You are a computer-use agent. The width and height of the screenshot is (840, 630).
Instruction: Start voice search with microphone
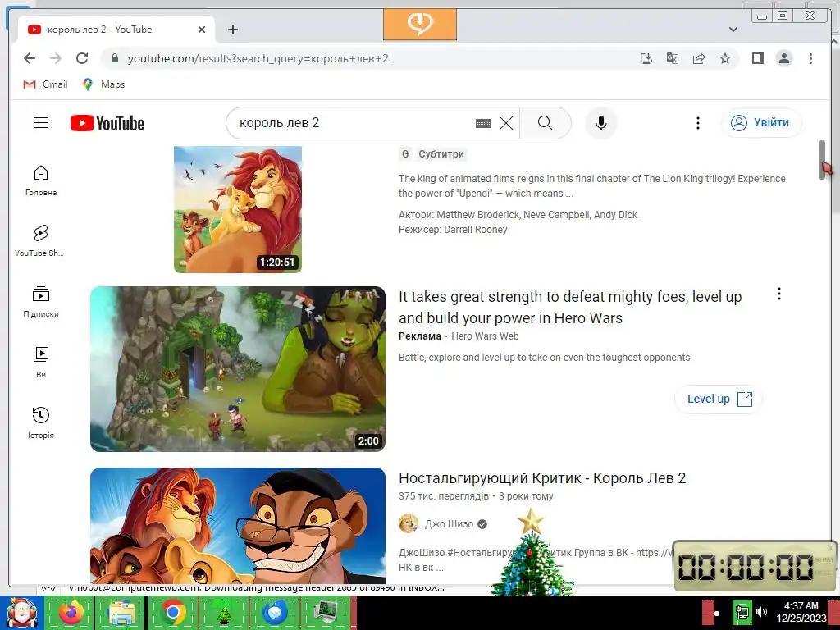tap(601, 123)
